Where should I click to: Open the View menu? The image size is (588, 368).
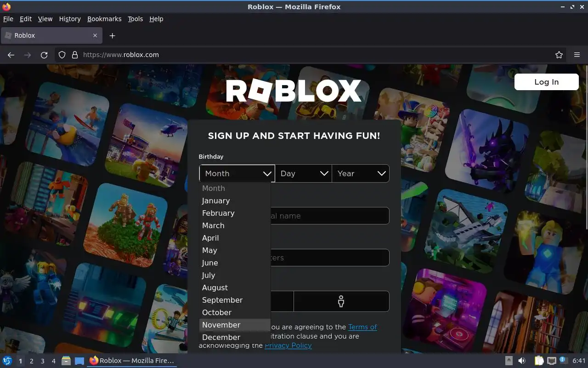tap(45, 19)
